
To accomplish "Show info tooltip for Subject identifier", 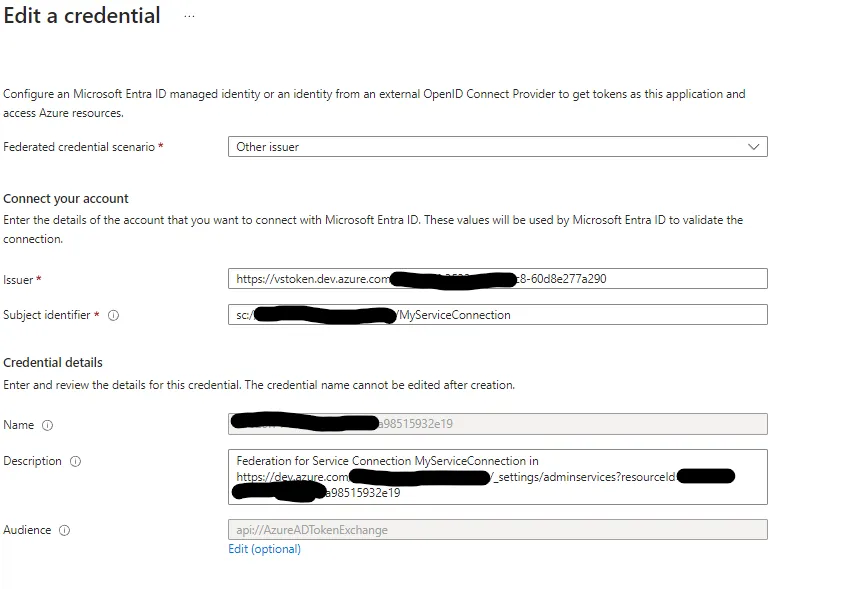I will pyautogui.click(x=113, y=316).
